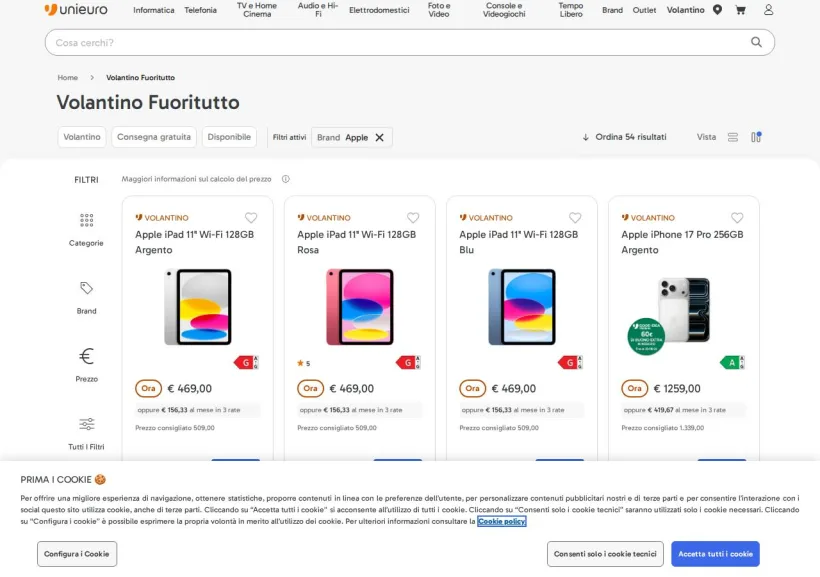
Task: Click Prezzo consigliato 1.339,00 text
Action: [663, 428]
